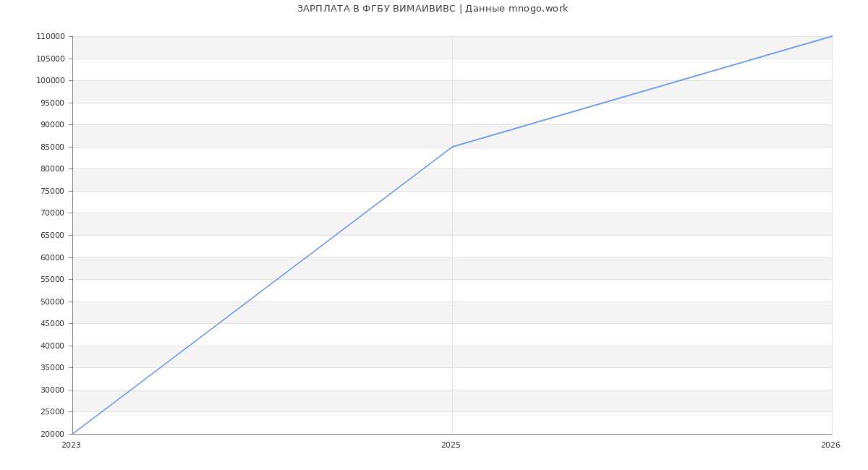Select the line data point at 2025
The height and width of the screenshot is (470, 868).
(x=452, y=147)
